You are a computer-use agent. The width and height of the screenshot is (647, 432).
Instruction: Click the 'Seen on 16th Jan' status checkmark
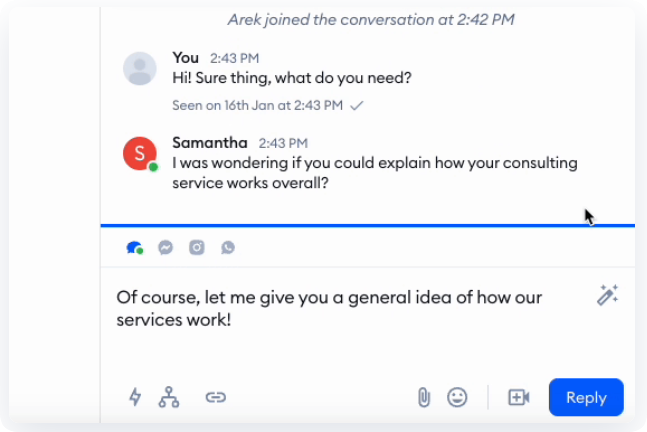[357, 105]
